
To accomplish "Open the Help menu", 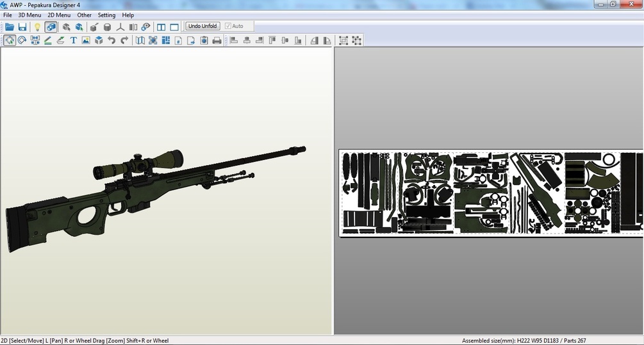I will click(x=128, y=15).
